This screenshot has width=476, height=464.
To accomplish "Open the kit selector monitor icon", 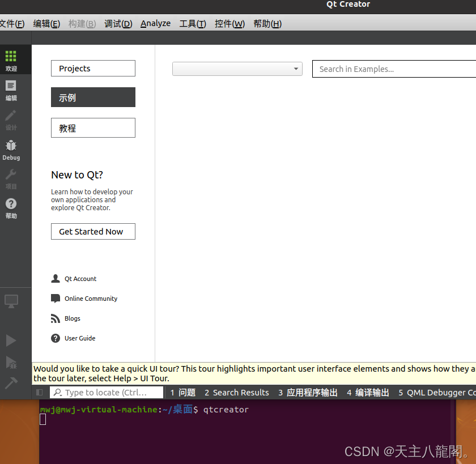I will 11,301.
